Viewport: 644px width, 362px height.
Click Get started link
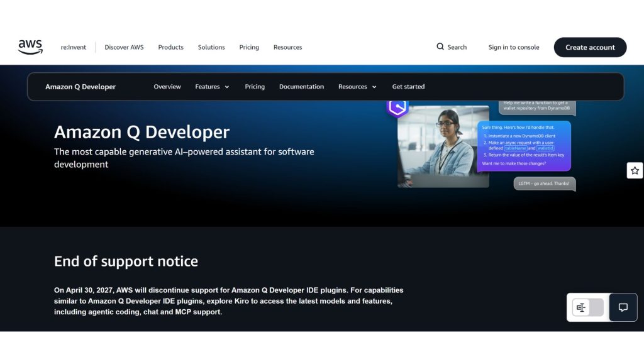pyautogui.click(x=408, y=87)
